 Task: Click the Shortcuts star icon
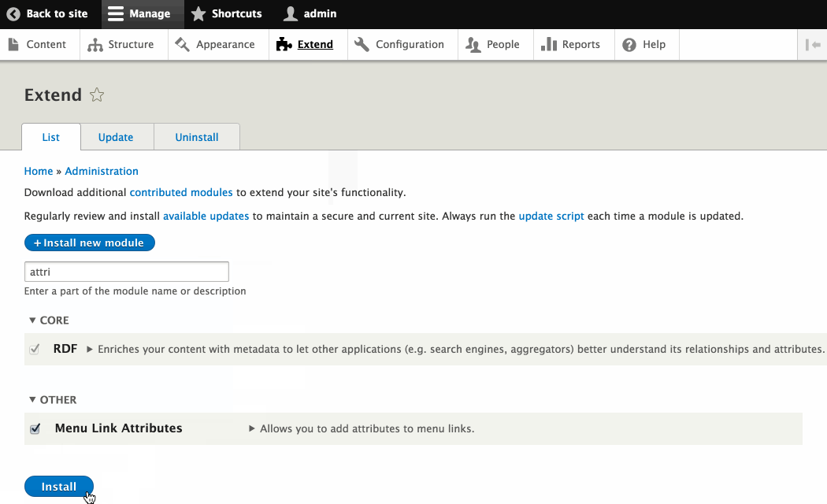pos(198,13)
